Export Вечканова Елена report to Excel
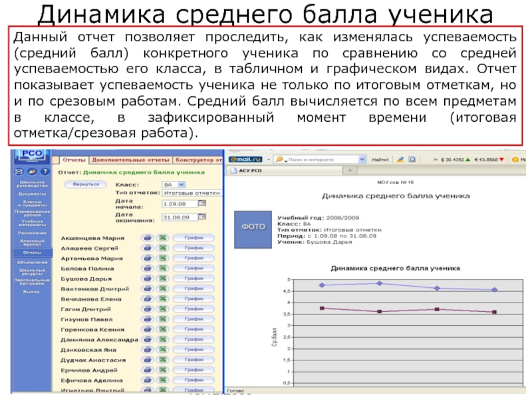The height and width of the screenshot is (399, 532). (163, 299)
